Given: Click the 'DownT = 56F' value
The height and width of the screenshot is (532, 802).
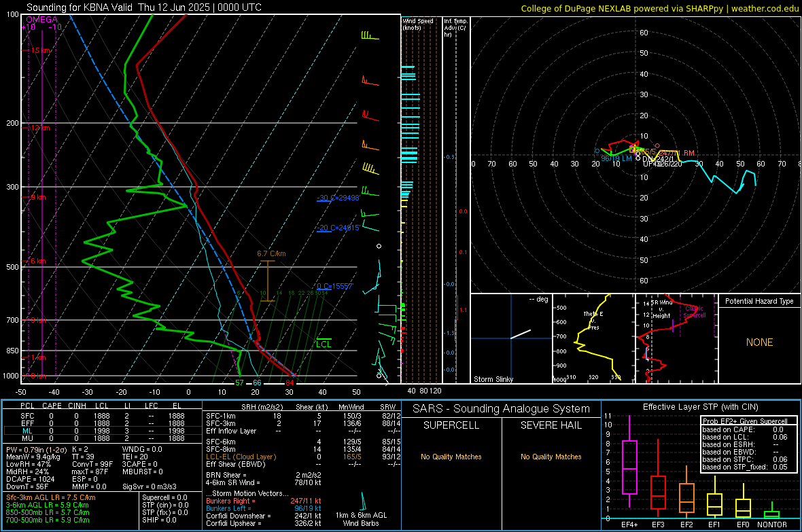Looking at the screenshot, I should coord(27,486).
